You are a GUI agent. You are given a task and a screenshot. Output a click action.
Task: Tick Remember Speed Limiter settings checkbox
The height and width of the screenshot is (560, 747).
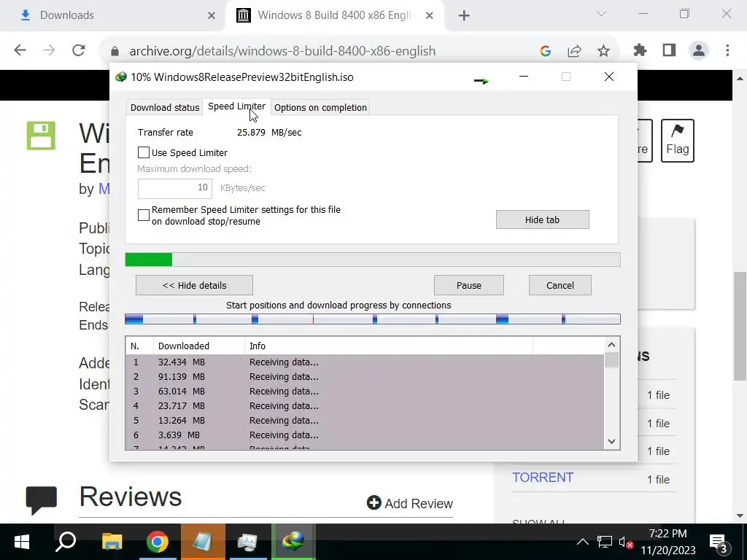tap(144, 215)
